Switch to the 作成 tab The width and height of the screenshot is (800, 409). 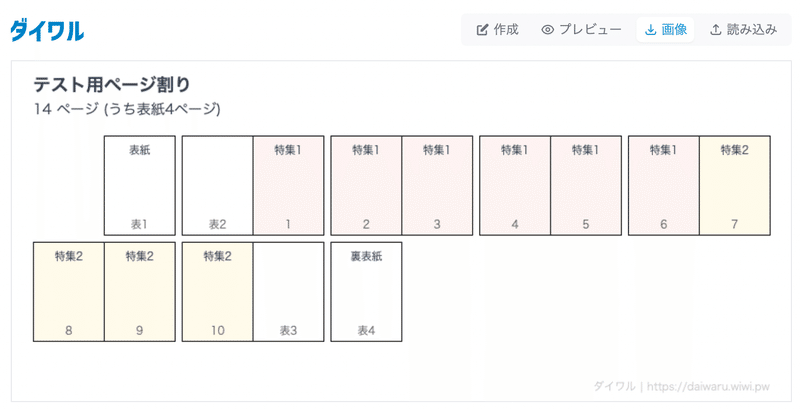[x=497, y=30]
